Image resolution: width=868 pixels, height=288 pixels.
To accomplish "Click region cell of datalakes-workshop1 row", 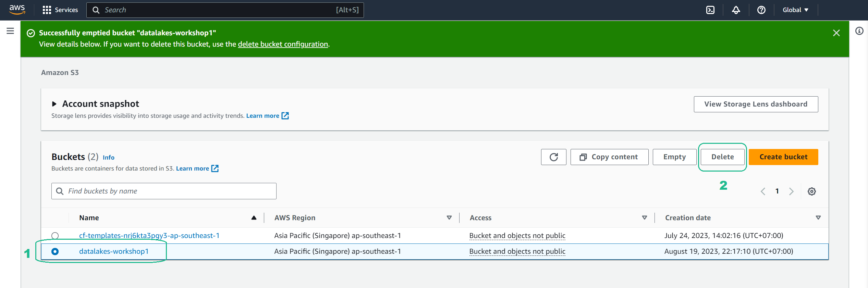I will click(x=337, y=251).
